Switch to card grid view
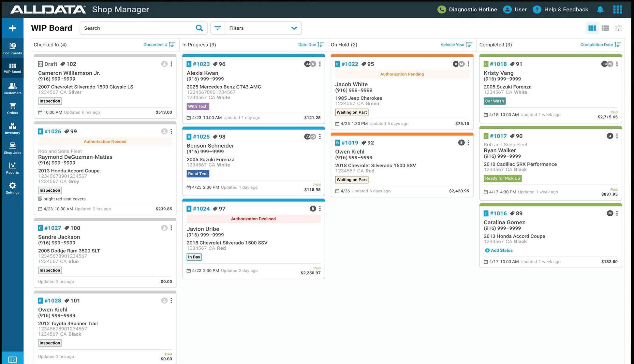The width and height of the screenshot is (634, 364). (592, 28)
